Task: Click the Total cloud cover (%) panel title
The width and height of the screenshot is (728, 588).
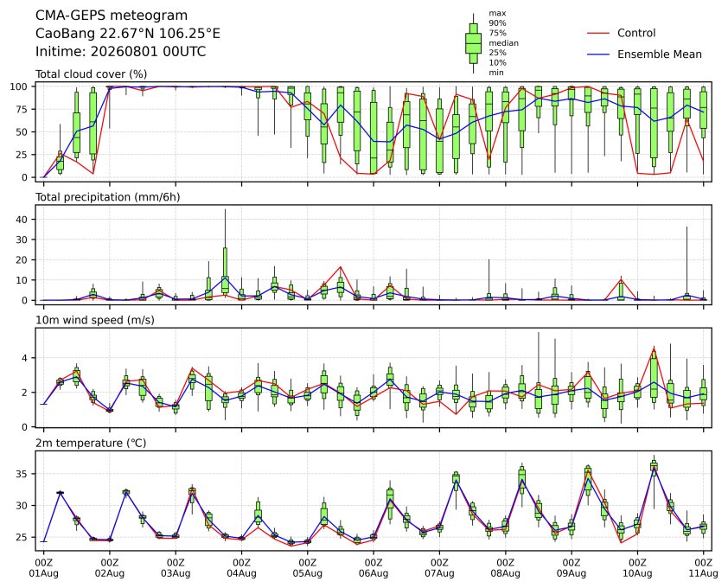Action: (92, 74)
